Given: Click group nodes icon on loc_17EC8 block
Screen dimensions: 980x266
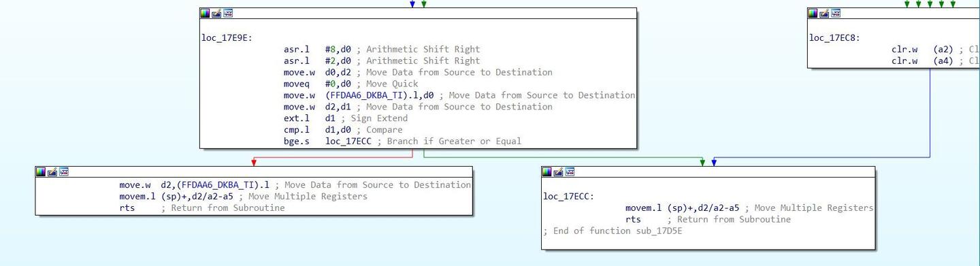Looking at the screenshot, I should point(836,13).
